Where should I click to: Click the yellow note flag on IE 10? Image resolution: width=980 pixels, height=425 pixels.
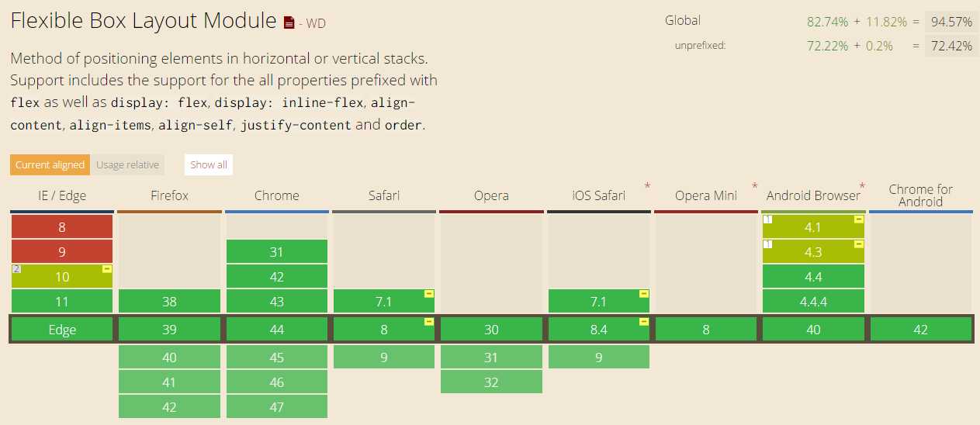pos(107,268)
